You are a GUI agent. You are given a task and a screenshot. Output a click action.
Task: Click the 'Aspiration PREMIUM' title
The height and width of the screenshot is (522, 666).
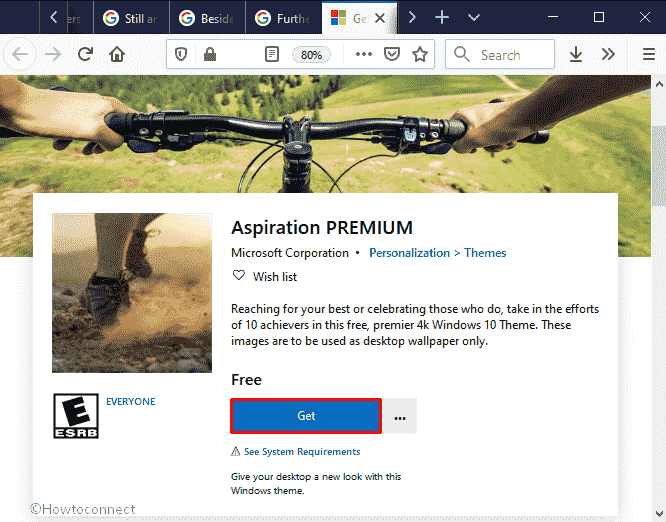(x=322, y=228)
